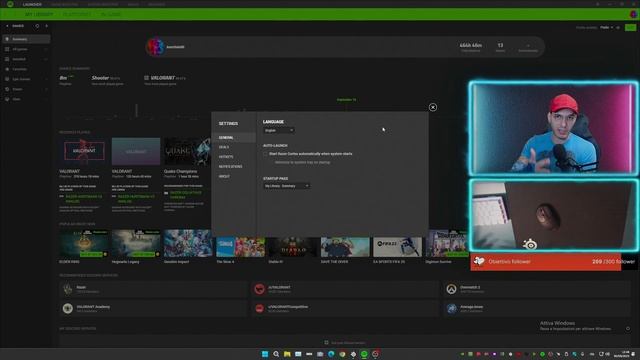Open the Startup Page dropdown
Screen dimensions: 640x360
(287, 186)
